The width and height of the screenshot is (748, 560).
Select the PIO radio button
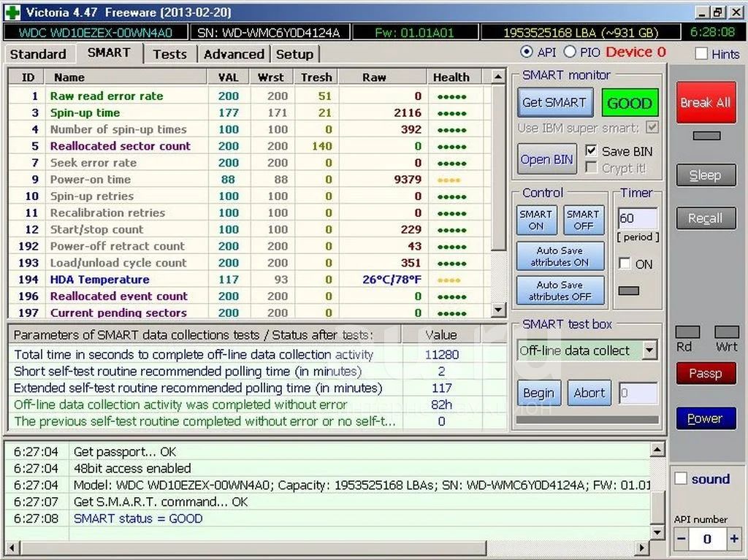(x=570, y=52)
